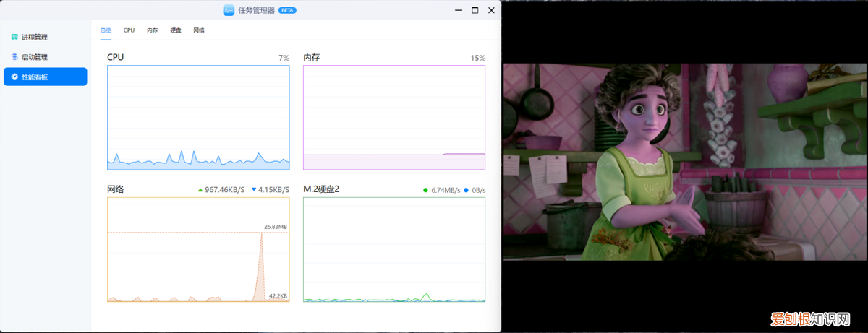
Task: Click the 任务管理器 app icon in title bar
Action: click(x=229, y=10)
